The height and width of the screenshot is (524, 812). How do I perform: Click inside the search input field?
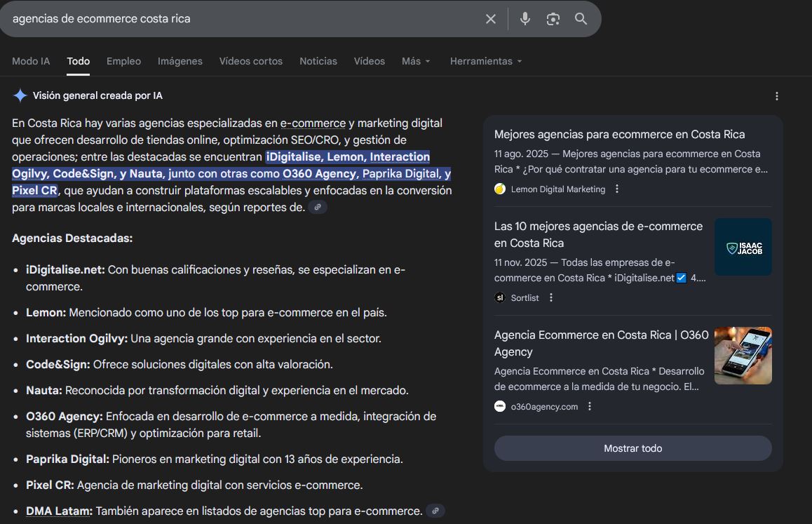point(210,19)
